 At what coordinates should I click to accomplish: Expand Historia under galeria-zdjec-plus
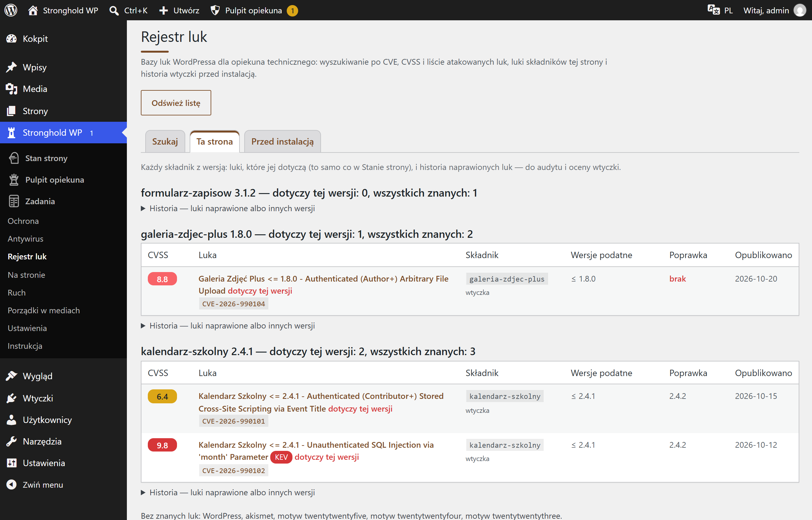click(228, 326)
